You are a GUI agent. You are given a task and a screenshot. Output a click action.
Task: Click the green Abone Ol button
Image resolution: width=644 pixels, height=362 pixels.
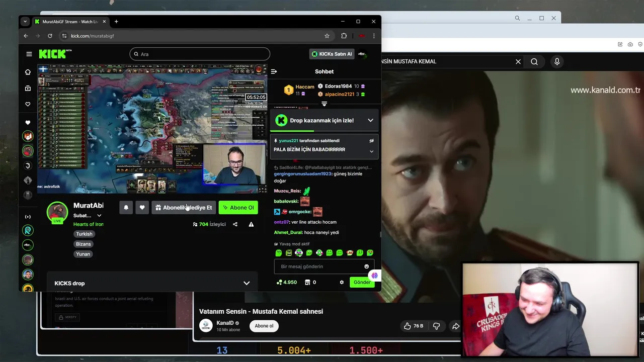pos(238,208)
